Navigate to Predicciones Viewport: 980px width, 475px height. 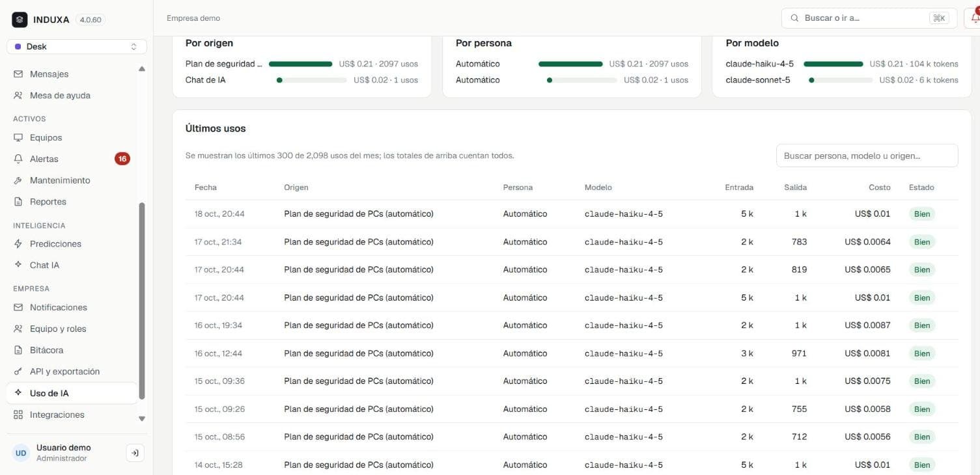click(x=72, y=244)
